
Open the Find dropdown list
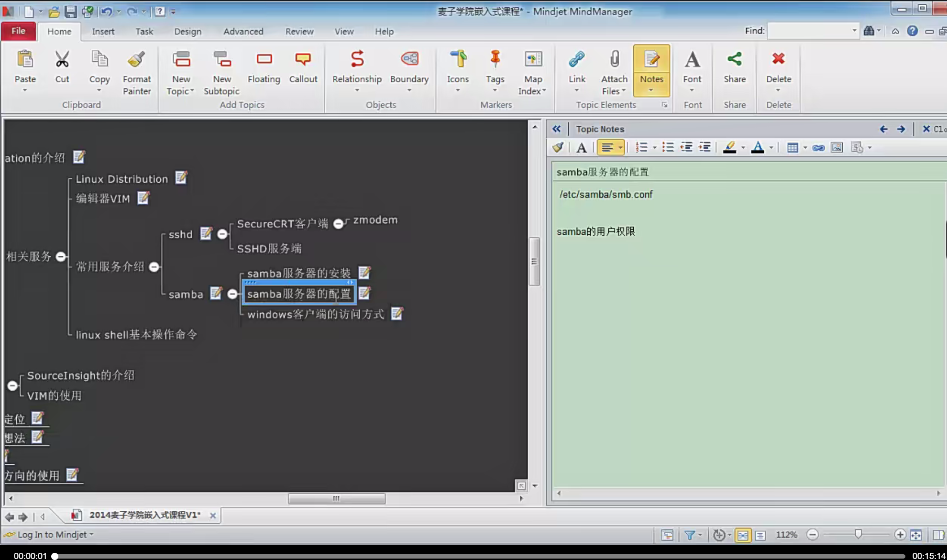854,31
